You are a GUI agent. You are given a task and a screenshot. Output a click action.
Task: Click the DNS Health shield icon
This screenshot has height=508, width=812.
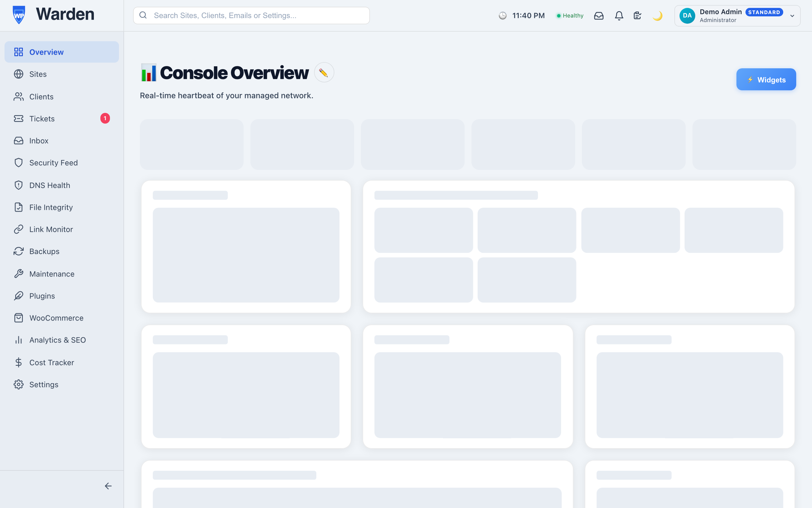click(18, 185)
